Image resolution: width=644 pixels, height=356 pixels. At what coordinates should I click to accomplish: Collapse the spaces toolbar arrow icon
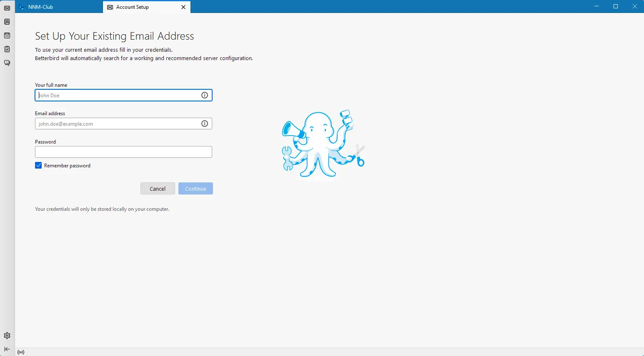[7, 349]
